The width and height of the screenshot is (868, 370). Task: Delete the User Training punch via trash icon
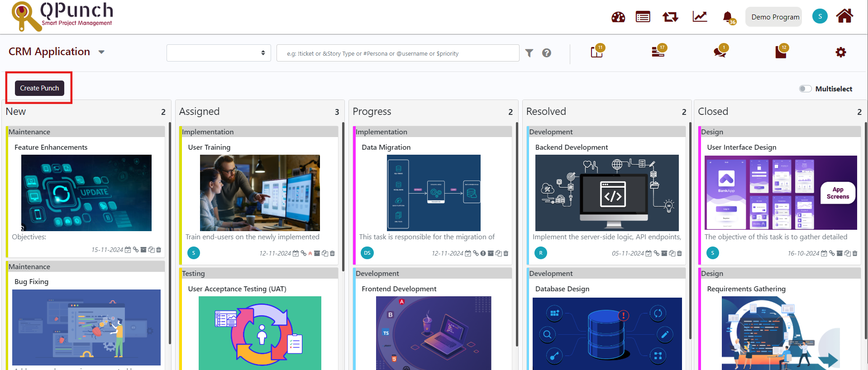[x=332, y=253]
